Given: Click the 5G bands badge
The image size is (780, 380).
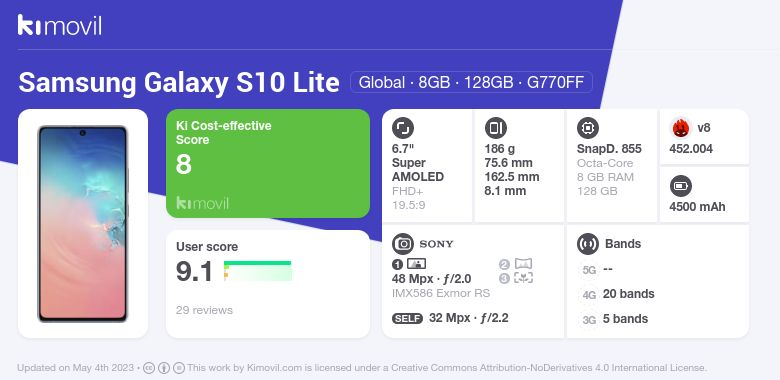Looking at the screenshot, I should click(x=589, y=270).
